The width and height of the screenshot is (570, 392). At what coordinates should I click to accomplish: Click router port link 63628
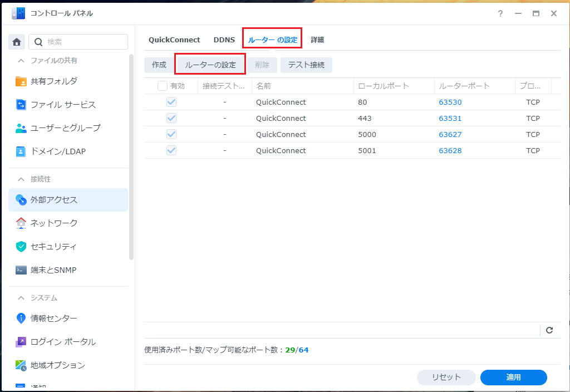[x=450, y=150]
